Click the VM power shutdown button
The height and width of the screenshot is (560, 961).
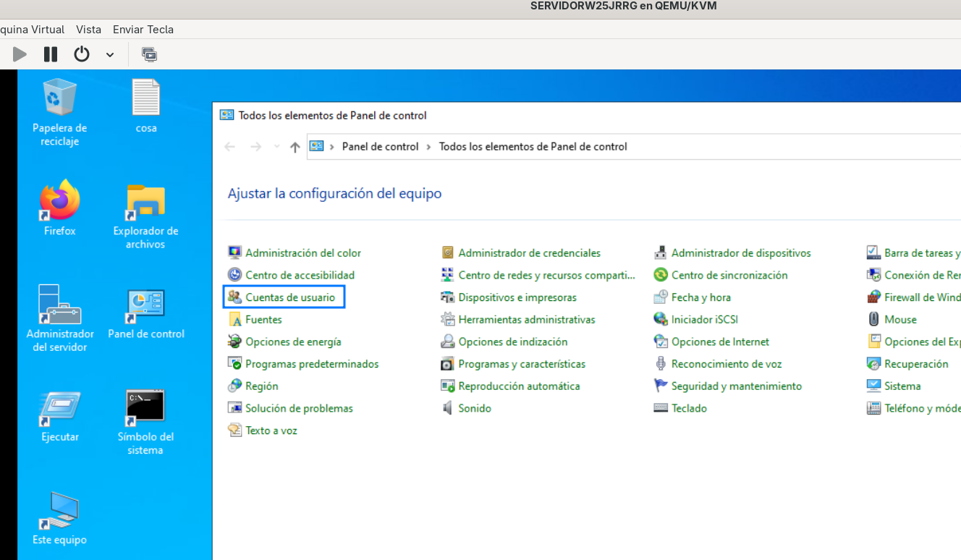[82, 54]
